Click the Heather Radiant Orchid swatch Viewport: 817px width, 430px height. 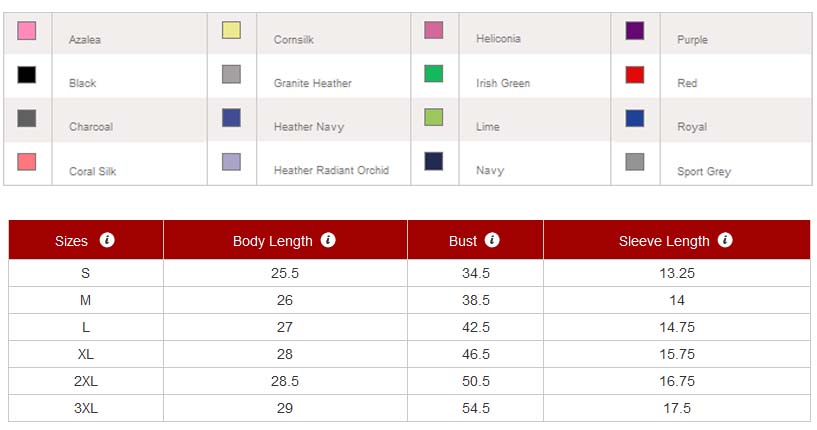pyautogui.click(x=231, y=162)
